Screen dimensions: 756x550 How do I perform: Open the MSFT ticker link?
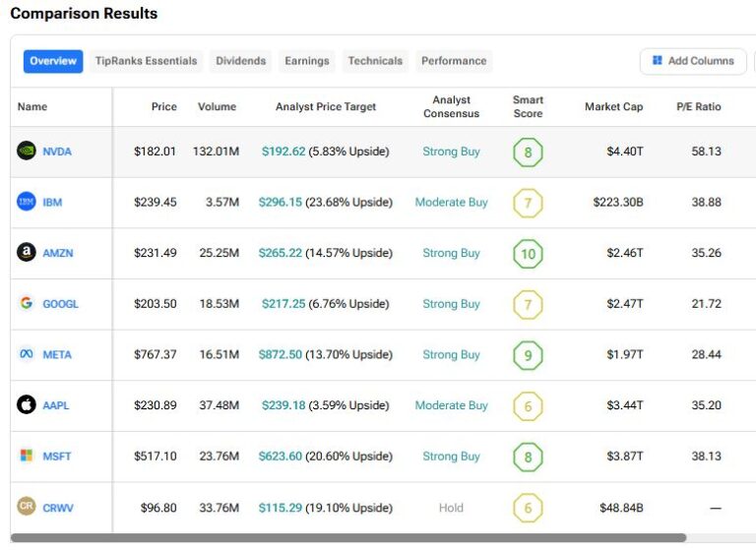57,457
